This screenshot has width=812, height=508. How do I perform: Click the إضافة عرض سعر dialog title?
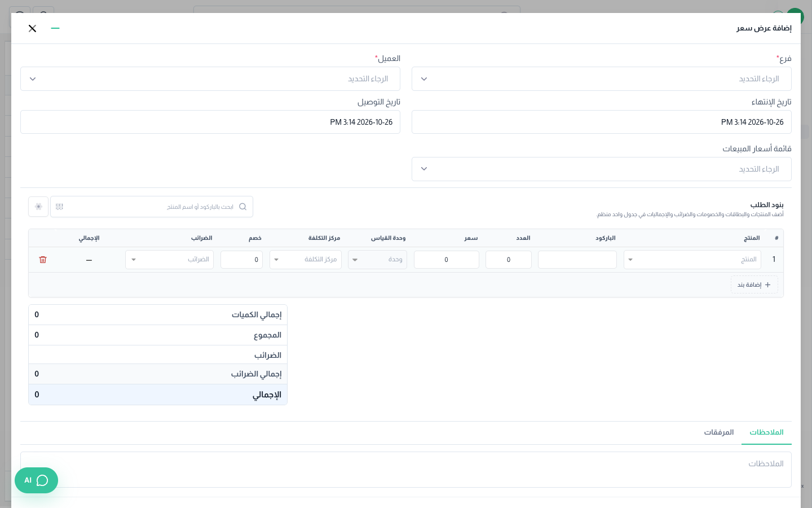pyautogui.click(x=764, y=28)
